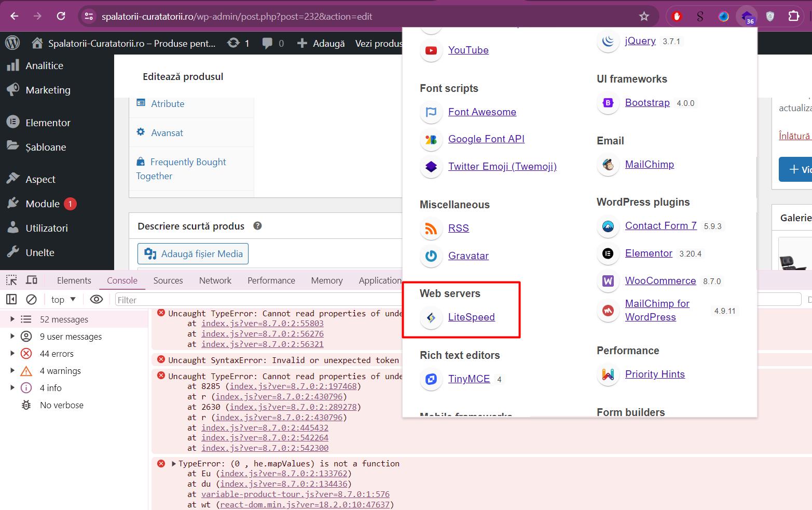Open the MailChimp for WordPress link
This screenshot has width=812, height=510.
click(657, 311)
